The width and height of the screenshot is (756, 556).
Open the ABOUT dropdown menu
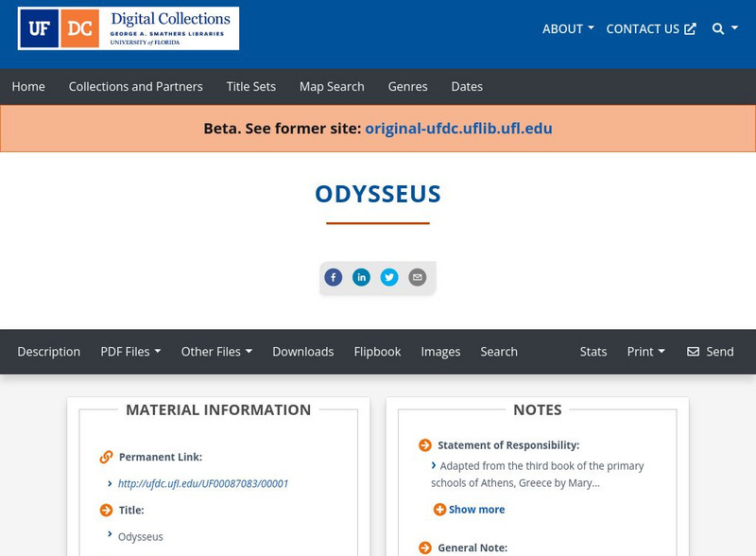(x=566, y=28)
